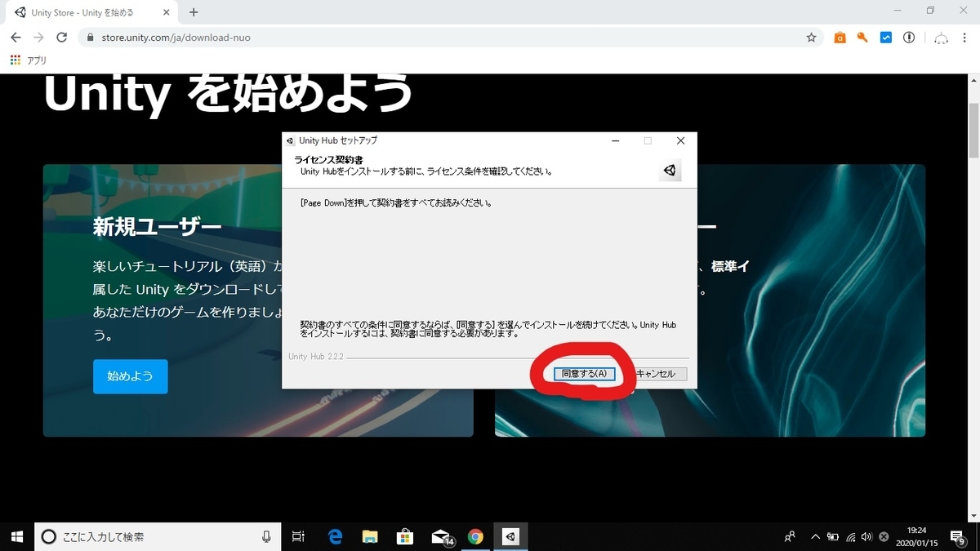Click the taskbar search box ここに入力して検索

(x=158, y=536)
